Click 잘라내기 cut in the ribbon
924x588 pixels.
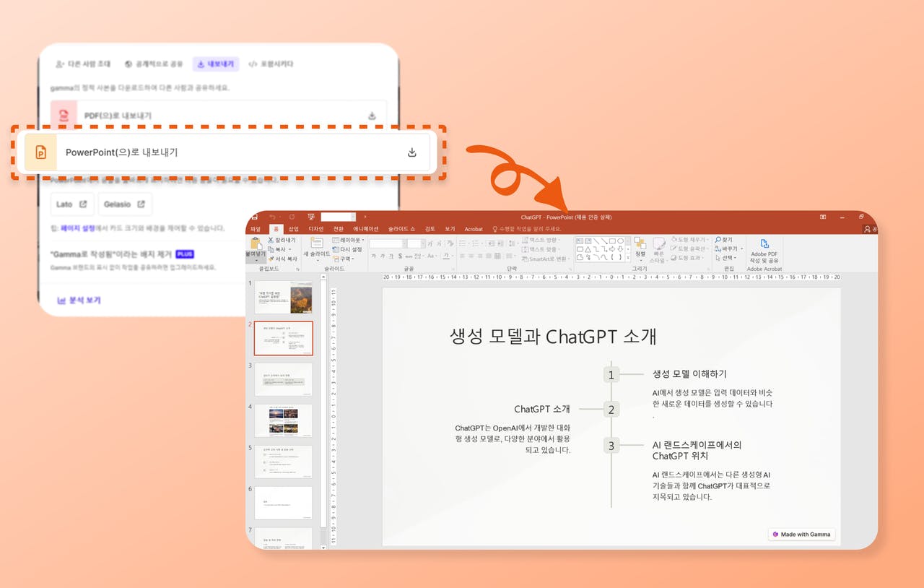click(x=282, y=240)
